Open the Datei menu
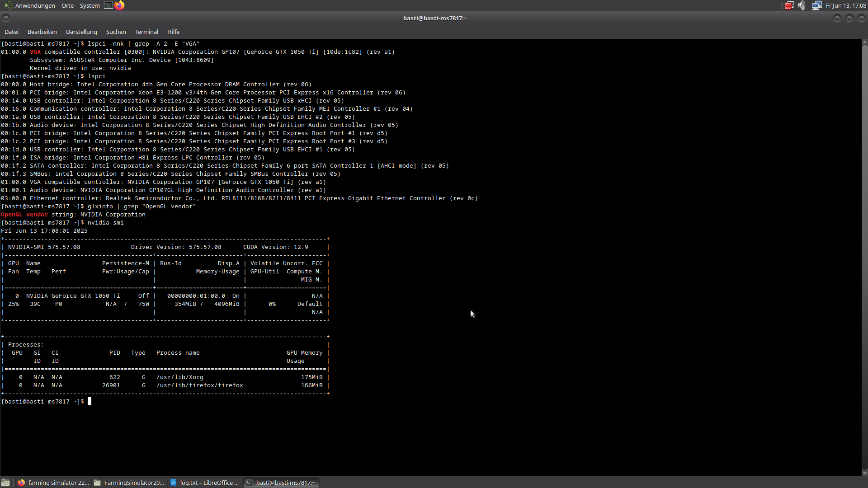868x488 pixels. pyautogui.click(x=11, y=32)
